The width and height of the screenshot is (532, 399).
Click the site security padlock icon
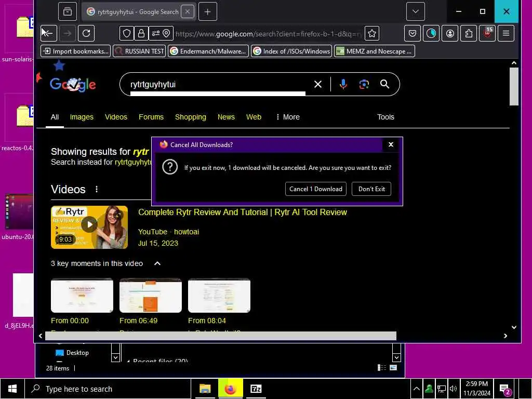pos(141,33)
